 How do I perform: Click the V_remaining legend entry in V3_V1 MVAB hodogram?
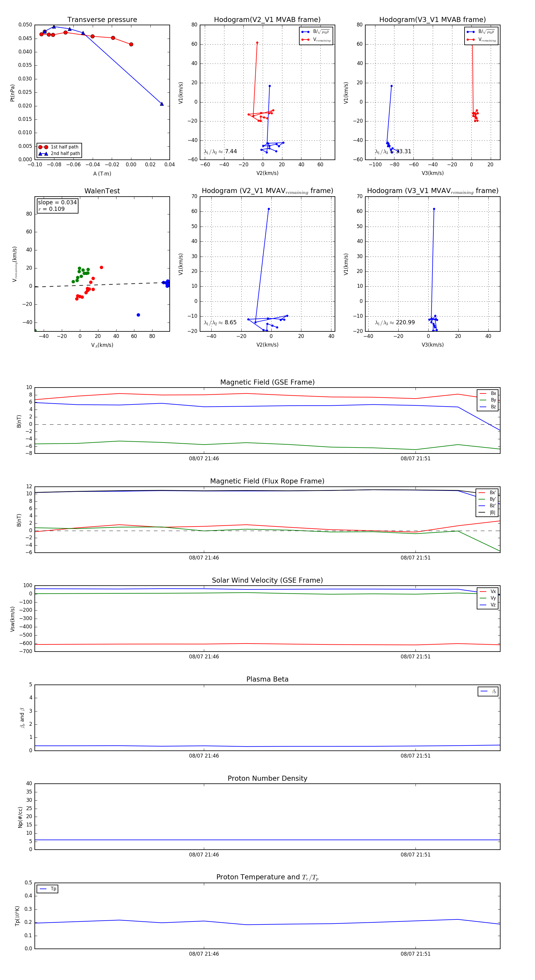[481, 39]
